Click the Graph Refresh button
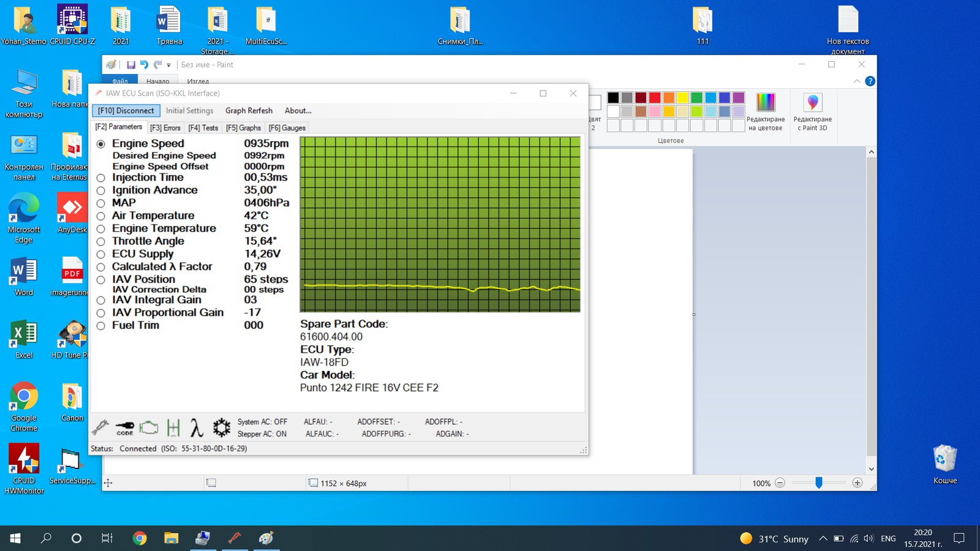 pyautogui.click(x=249, y=111)
